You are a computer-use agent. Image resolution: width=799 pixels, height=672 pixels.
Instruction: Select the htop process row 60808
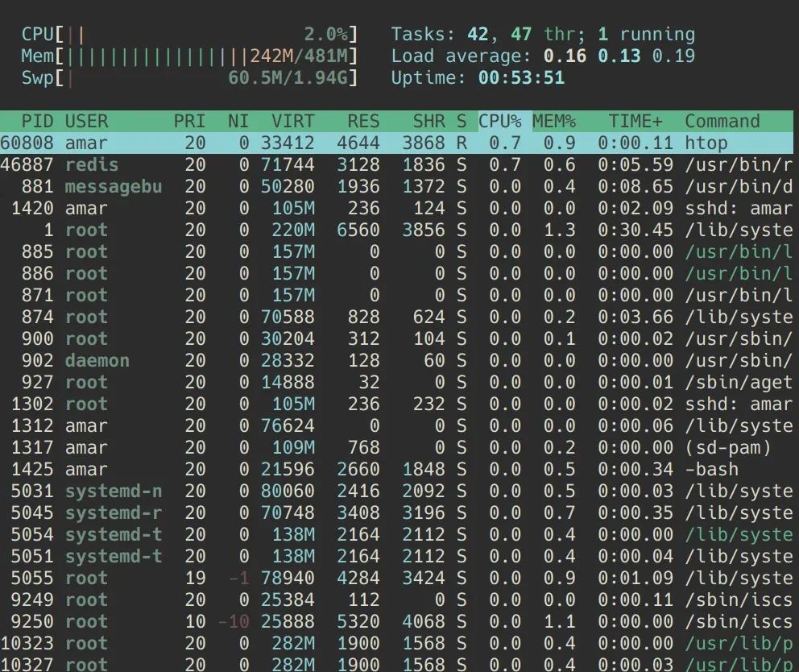point(396,143)
